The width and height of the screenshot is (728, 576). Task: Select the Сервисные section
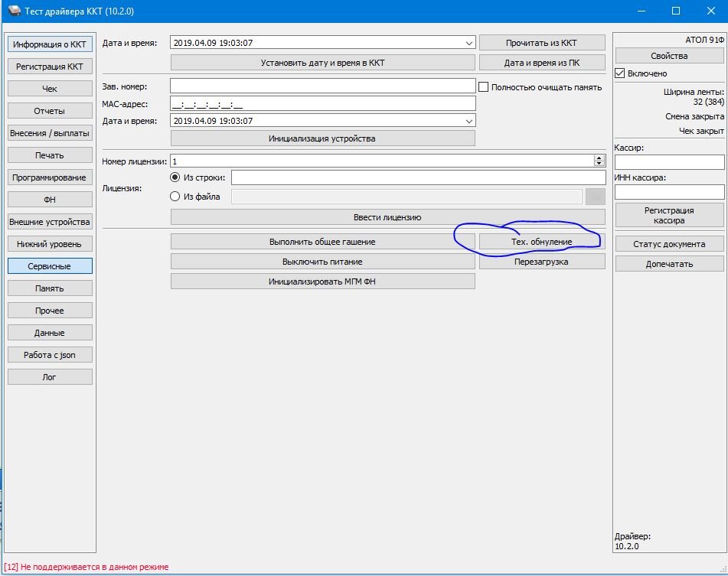click(x=50, y=266)
